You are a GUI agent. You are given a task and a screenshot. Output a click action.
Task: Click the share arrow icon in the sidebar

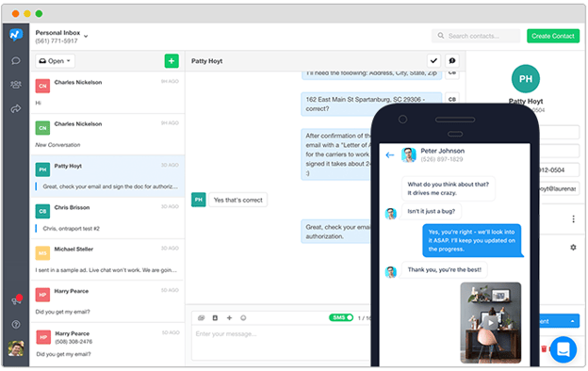click(x=16, y=109)
